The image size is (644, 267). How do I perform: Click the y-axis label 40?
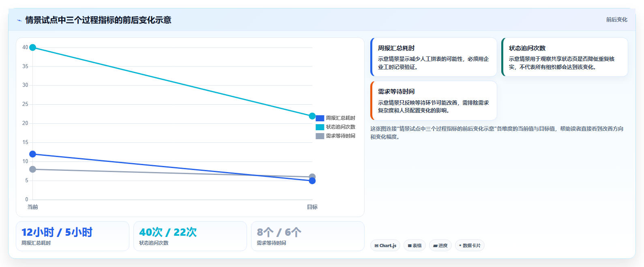click(x=25, y=47)
